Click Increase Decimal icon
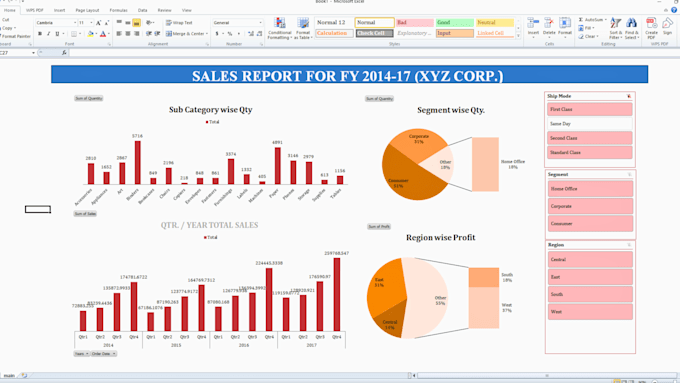Image resolution: width=680 pixels, height=383 pixels. 251,33
